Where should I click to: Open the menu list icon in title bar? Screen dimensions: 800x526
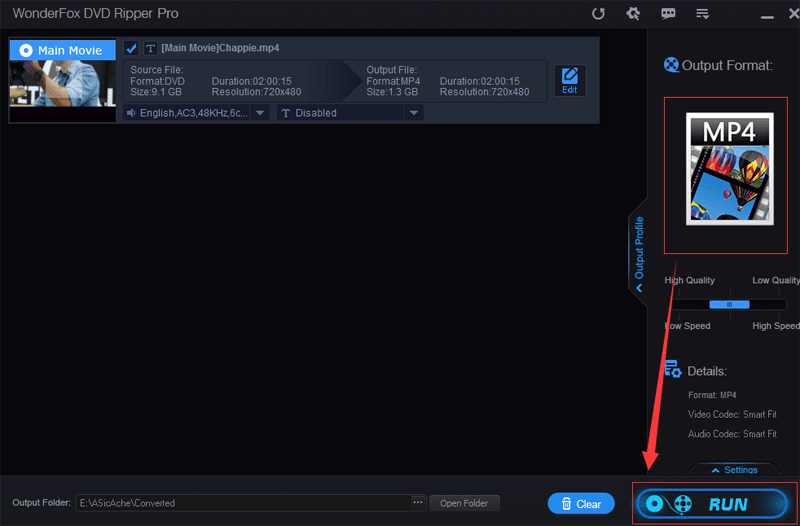click(703, 14)
